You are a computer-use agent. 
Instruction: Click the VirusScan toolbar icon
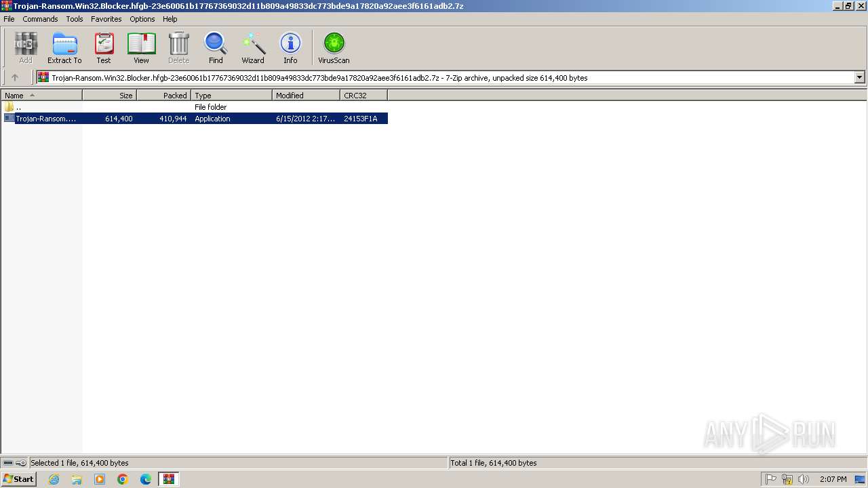point(334,48)
